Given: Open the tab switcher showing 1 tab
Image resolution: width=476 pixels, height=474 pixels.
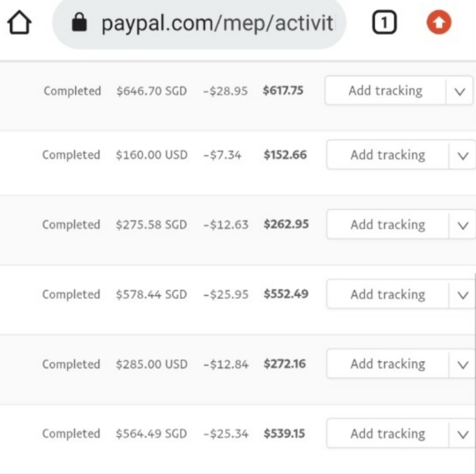Looking at the screenshot, I should pos(384,22).
